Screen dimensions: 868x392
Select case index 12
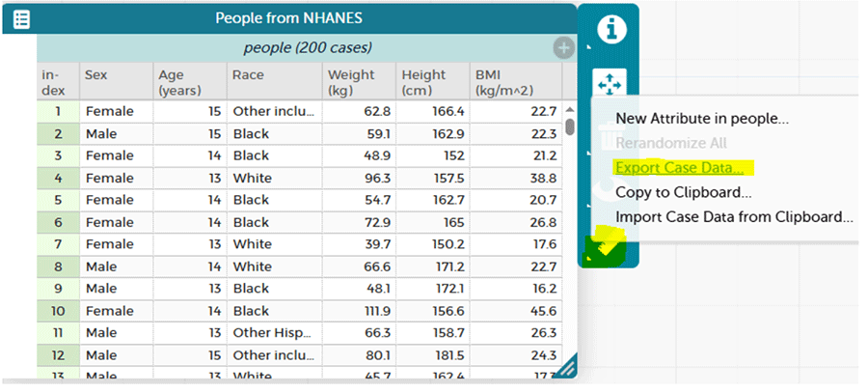point(58,355)
